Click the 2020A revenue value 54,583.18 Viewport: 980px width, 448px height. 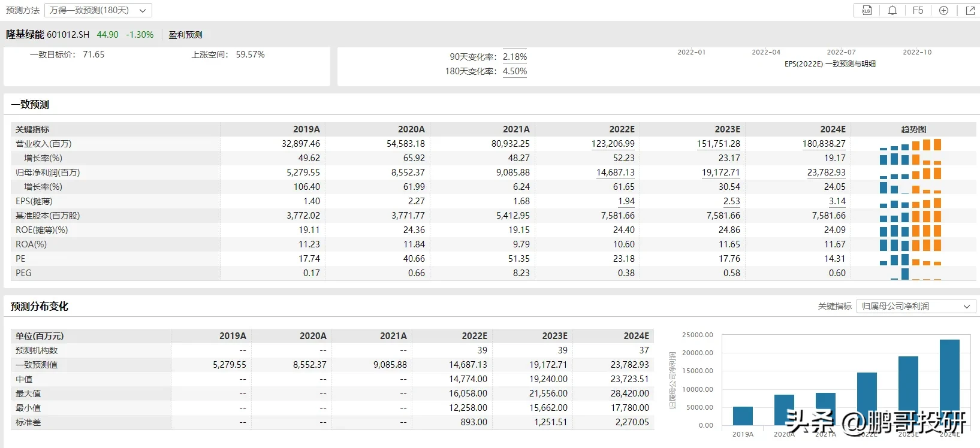coord(406,144)
